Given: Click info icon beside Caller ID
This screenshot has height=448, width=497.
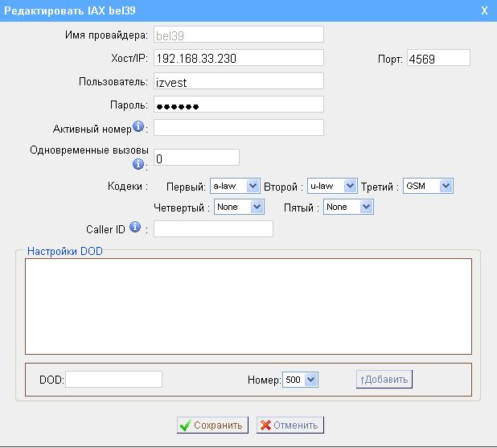Looking at the screenshot, I should click(x=134, y=228).
